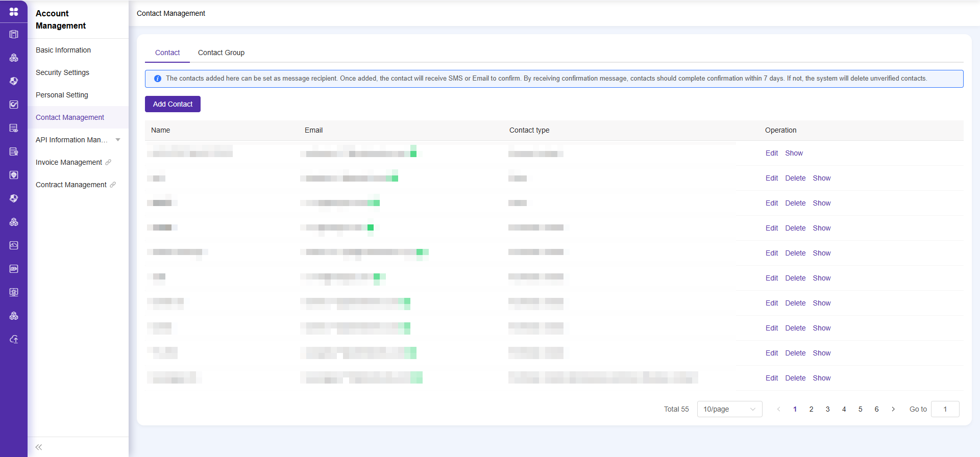Click the link icon beside Invoice Management
Image resolution: width=980 pixels, height=457 pixels.
coord(108,162)
